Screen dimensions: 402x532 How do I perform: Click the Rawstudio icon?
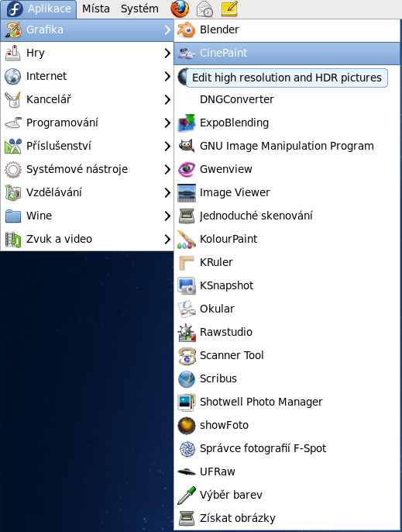pyautogui.click(x=186, y=332)
